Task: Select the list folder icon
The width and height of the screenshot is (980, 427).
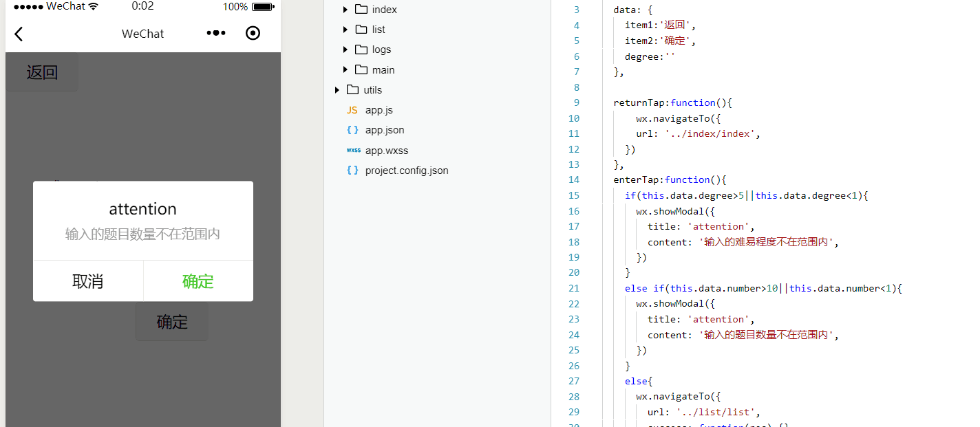Action: 361,30
